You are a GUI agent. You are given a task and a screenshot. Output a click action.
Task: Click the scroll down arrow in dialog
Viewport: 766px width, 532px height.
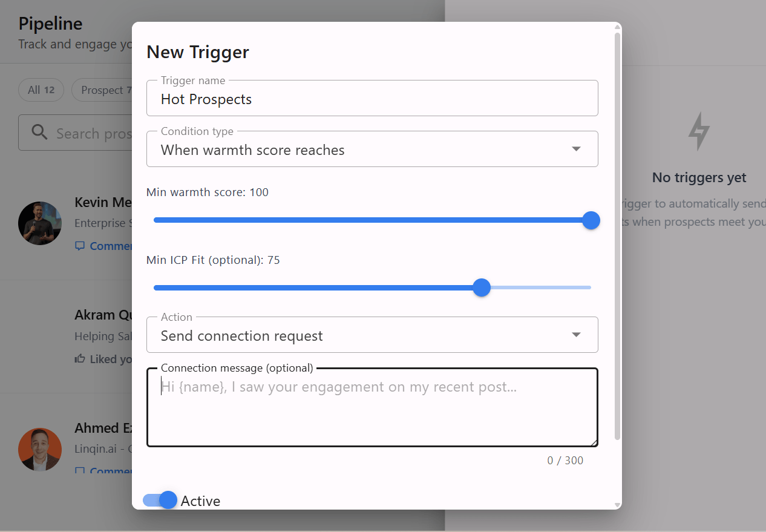coord(617,504)
